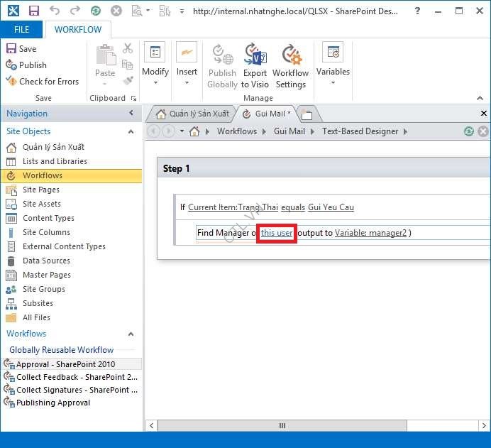Open the FILE tab

[21, 30]
